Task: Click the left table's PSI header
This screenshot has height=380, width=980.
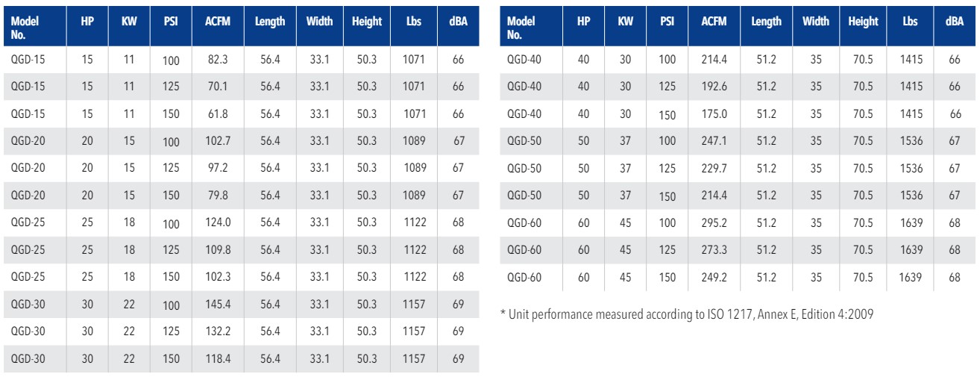Action: (x=170, y=22)
